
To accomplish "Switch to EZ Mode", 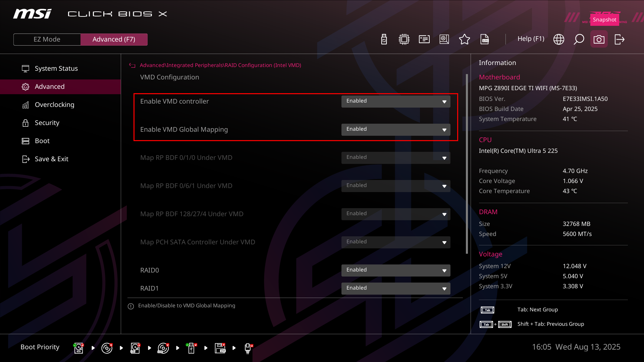I will pyautogui.click(x=47, y=39).
